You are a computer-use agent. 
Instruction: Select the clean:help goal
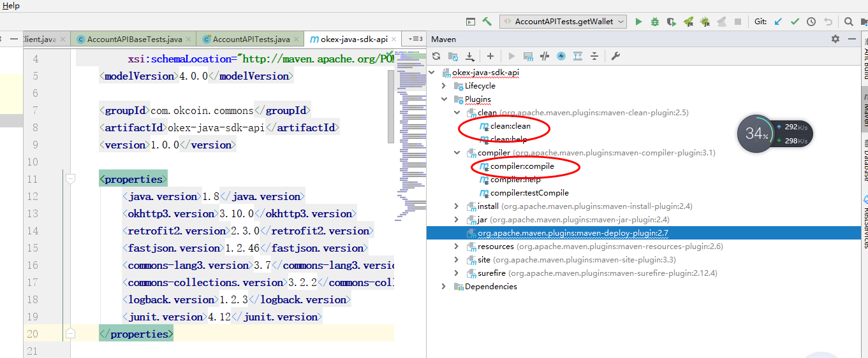click(x=508, y=140)
